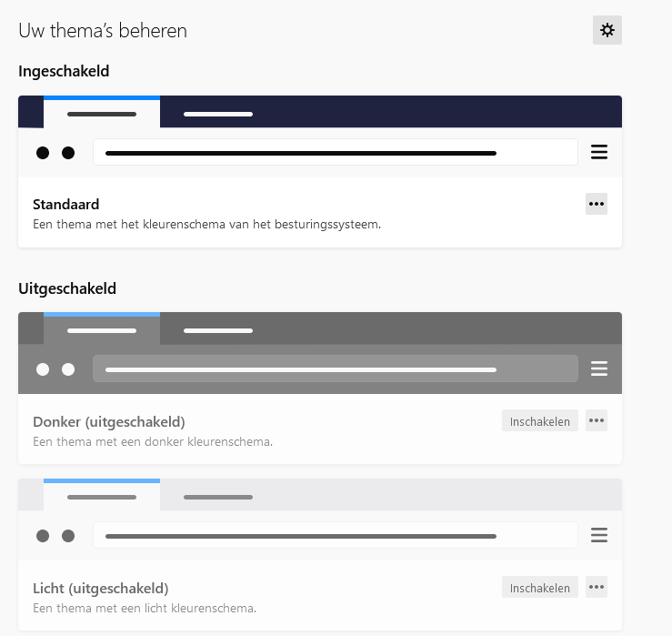The height and width of the screenshot is (636, 672).
Task: Select the Standaard theme title
Action: coord(66,205)
